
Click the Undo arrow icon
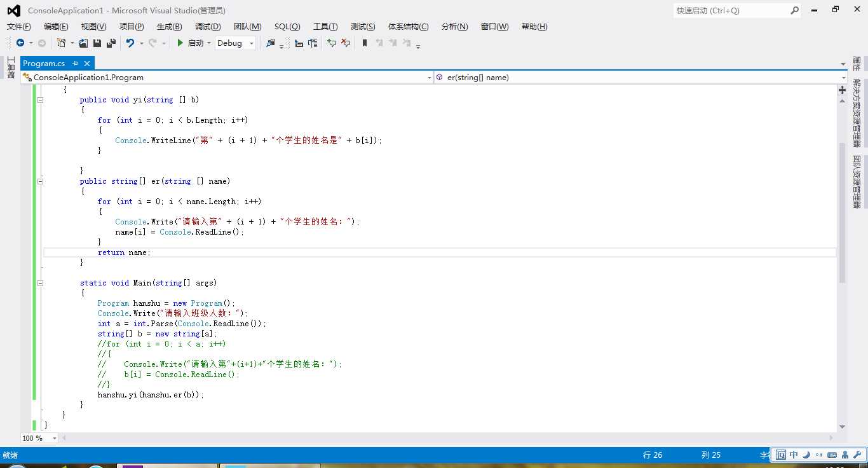coord(130,43)
